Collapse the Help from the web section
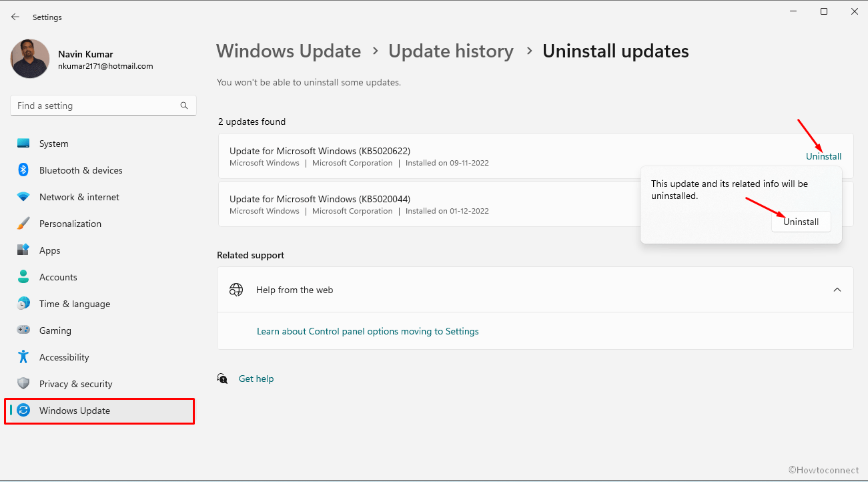868x482 pixels. [x=837, y=290]
